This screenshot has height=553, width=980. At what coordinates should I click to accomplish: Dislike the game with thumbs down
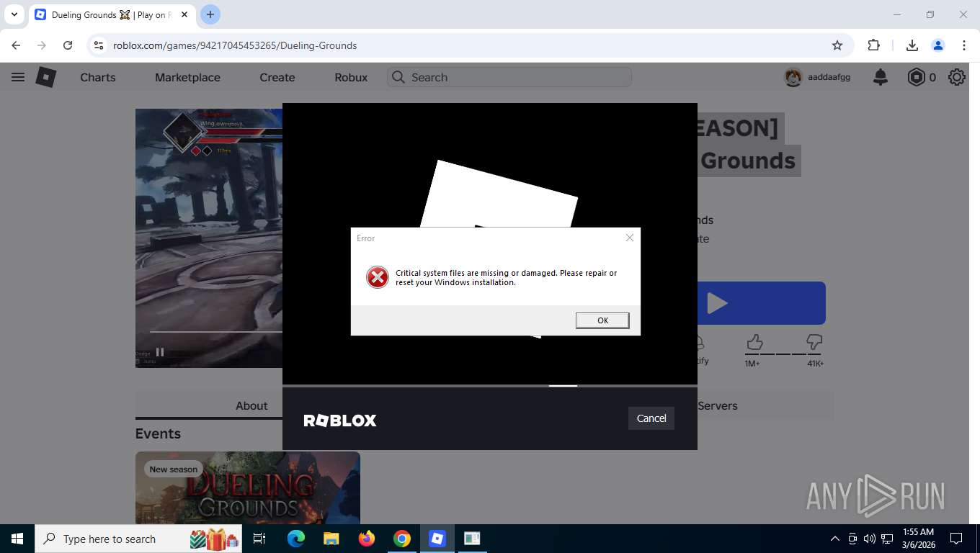814,342
